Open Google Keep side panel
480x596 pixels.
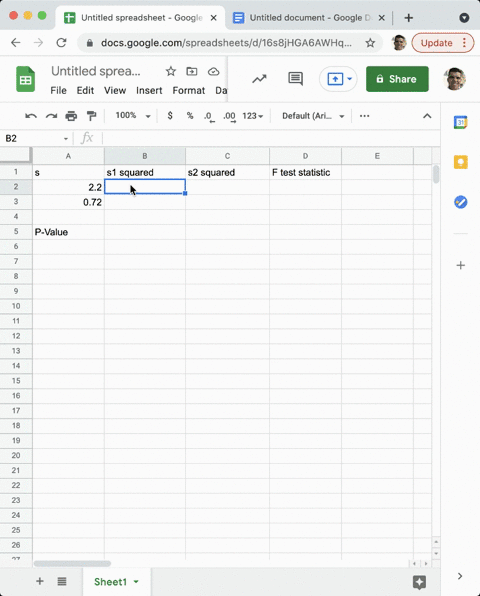461,162
